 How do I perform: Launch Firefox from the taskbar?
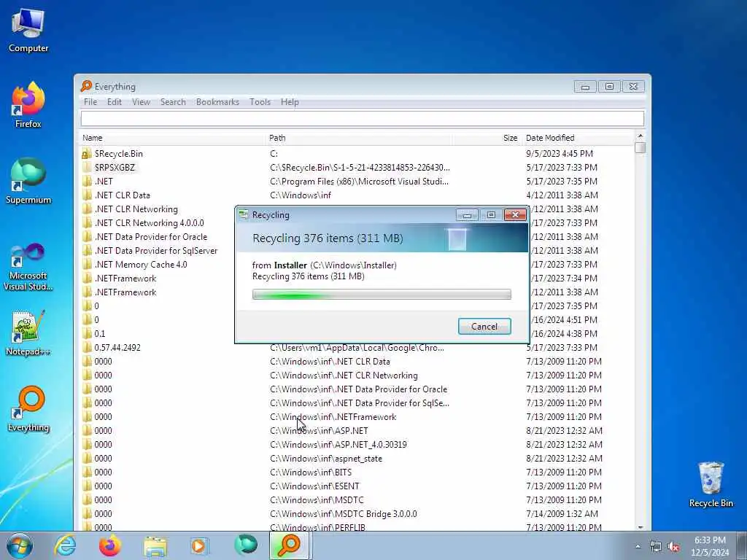point(109,545)
